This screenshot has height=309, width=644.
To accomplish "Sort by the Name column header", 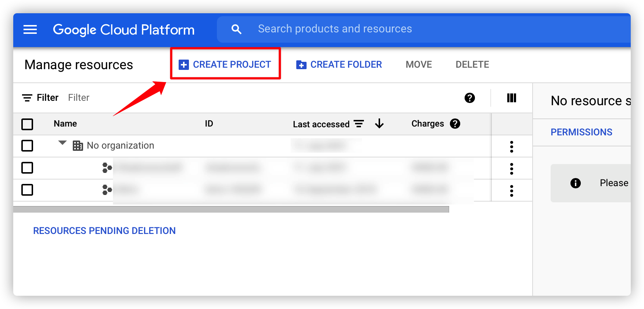I will pyautogui.click(x=65, y=124).
